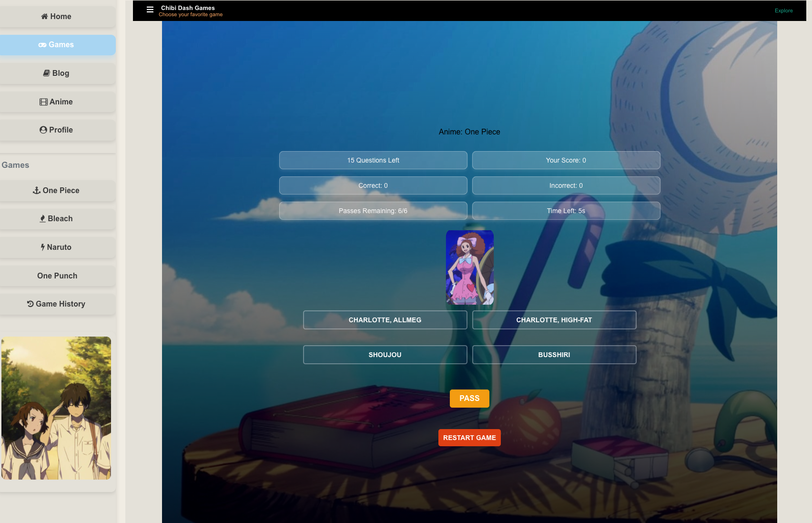
Task: Click the sidebar anime couple artwork
Action: click(x=56, y=408)
